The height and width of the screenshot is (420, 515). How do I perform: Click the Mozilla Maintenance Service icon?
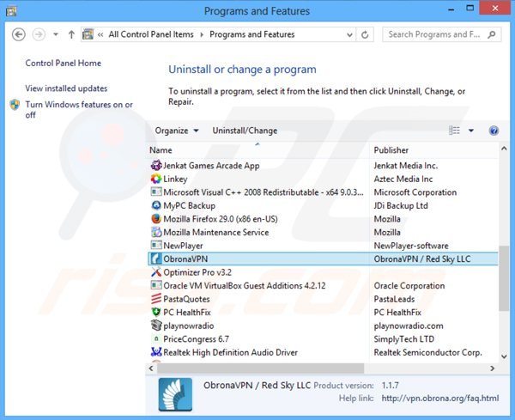[156, 232]
